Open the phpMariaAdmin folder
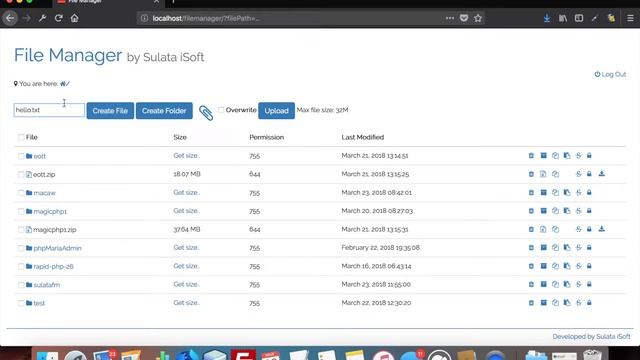Screen dimensions: 640x360 (57, 248)
